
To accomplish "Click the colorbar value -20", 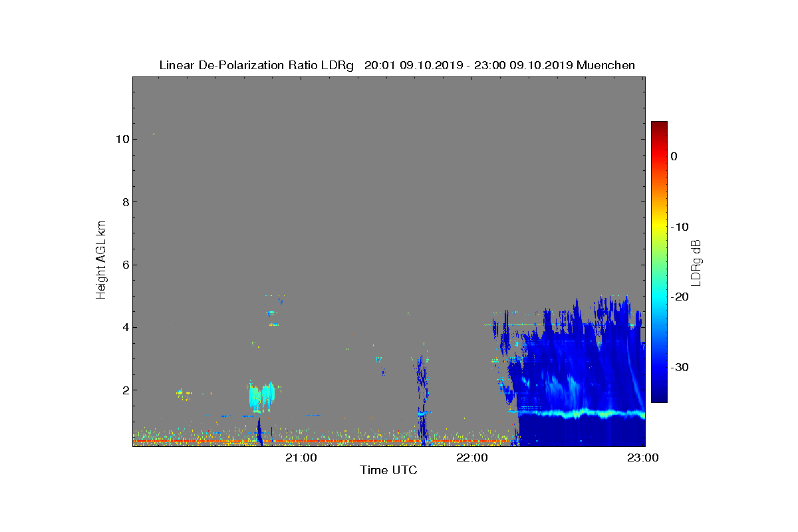I will [679, 297].
